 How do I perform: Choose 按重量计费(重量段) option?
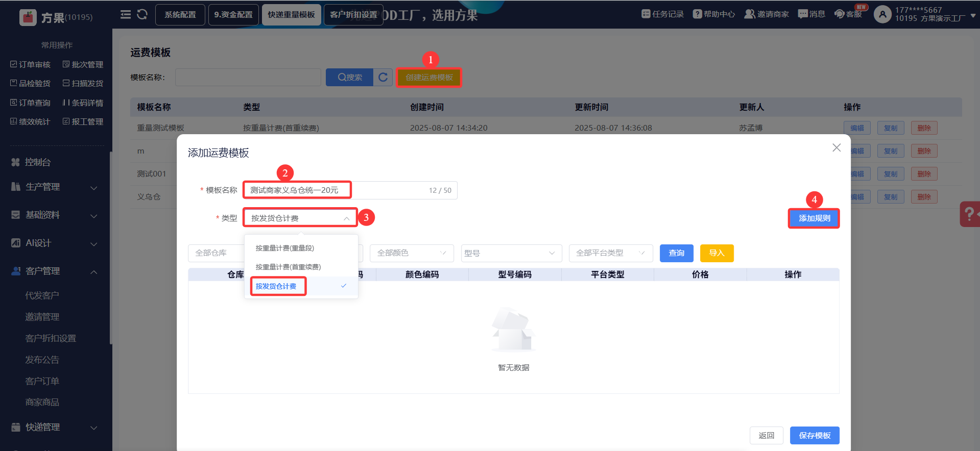pyautogui.click(x=301, y=248)
